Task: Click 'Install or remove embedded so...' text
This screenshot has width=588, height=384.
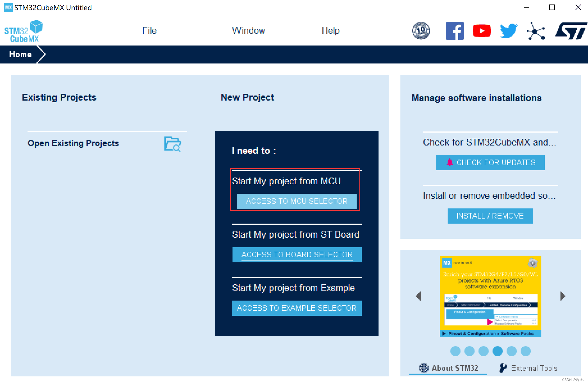Action: [489, 196]
